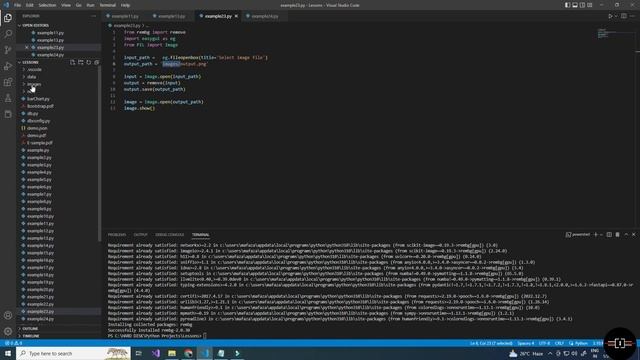
Task: Open the run button dropdown arrow
Action: pos(616,16)
